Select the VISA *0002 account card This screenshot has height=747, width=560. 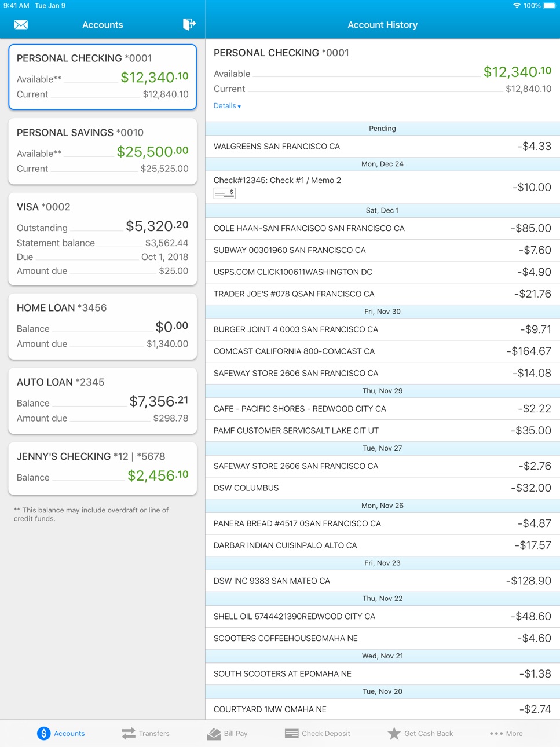point(103,239)
